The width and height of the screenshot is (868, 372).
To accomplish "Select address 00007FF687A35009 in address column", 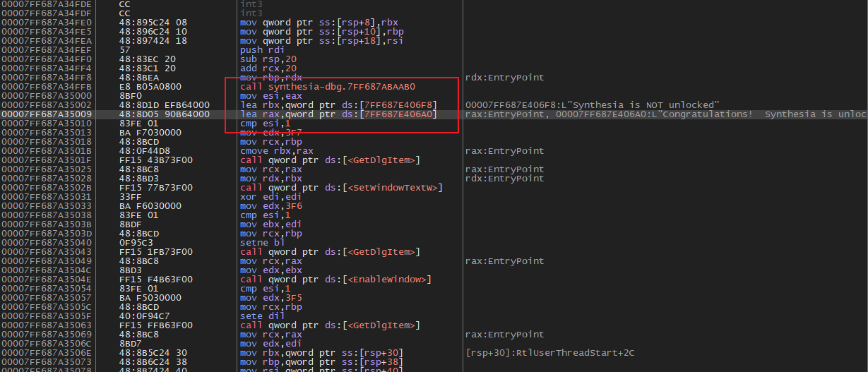I will (46, 114).
